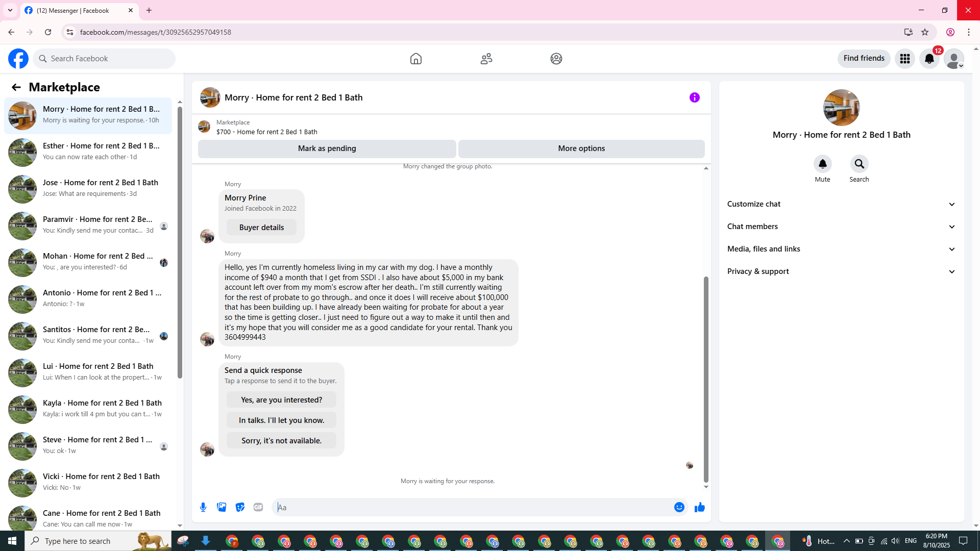This screenshot has width=980, height=551.
Task: Open the GIF picker icon
Action: tap(258, 507)
